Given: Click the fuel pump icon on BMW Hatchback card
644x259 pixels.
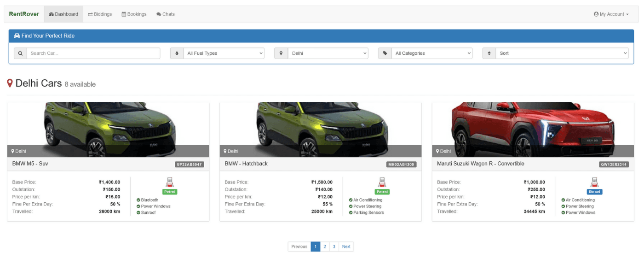Looking at the screenshot, I should (382, 182).
